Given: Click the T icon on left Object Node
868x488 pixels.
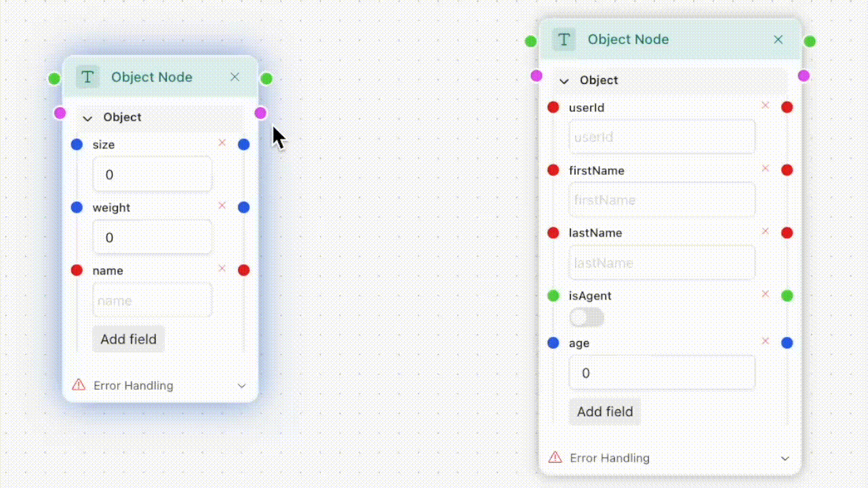Looking at the screenshot, I should [87, 77].
